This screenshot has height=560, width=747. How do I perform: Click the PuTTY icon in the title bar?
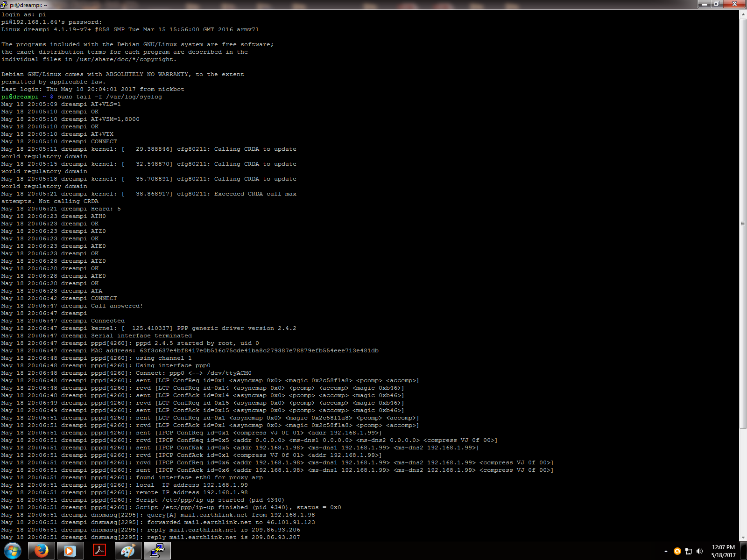pyautogui.click(x=4, y=5)
